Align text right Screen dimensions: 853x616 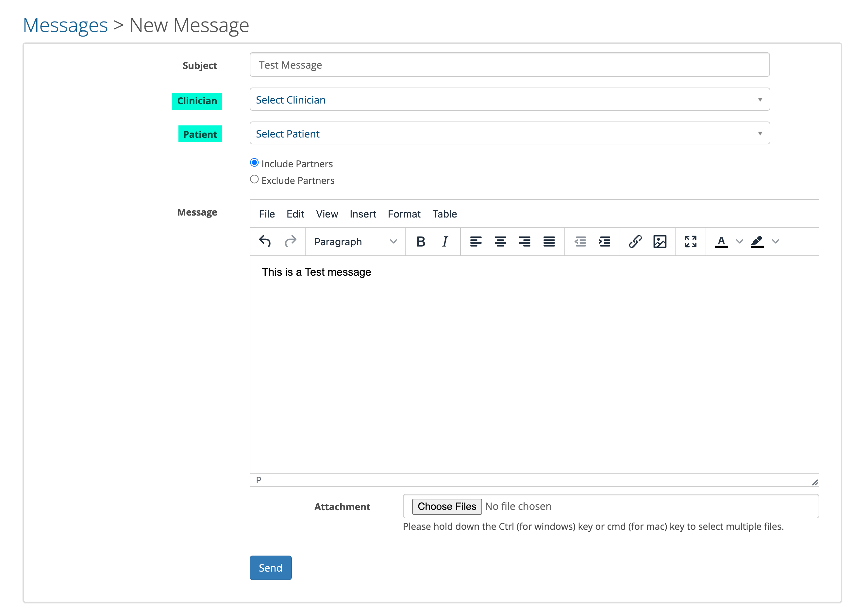pyautogui.click(x=525, y=241)
